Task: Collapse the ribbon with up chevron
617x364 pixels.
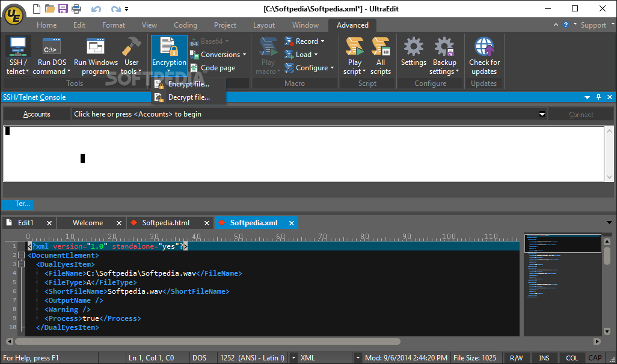Action: pos(556,25)
